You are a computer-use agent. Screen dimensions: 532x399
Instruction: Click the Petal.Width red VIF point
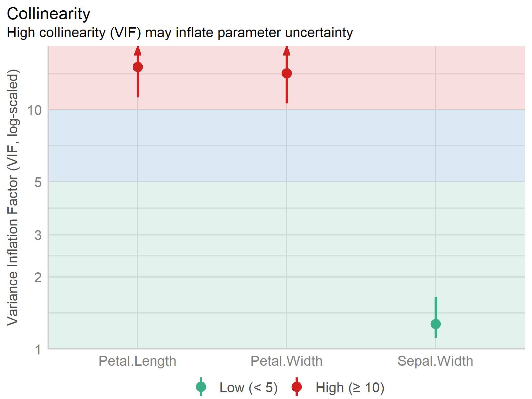(x=287, y=73)
